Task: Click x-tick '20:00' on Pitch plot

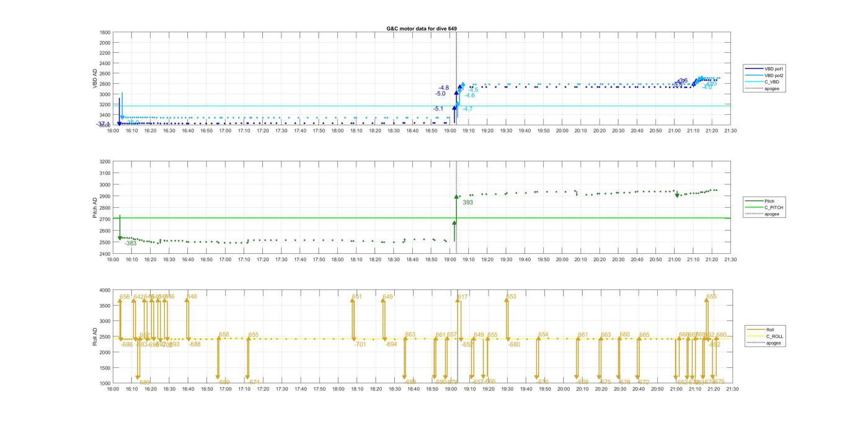Action: coord(562,259)
